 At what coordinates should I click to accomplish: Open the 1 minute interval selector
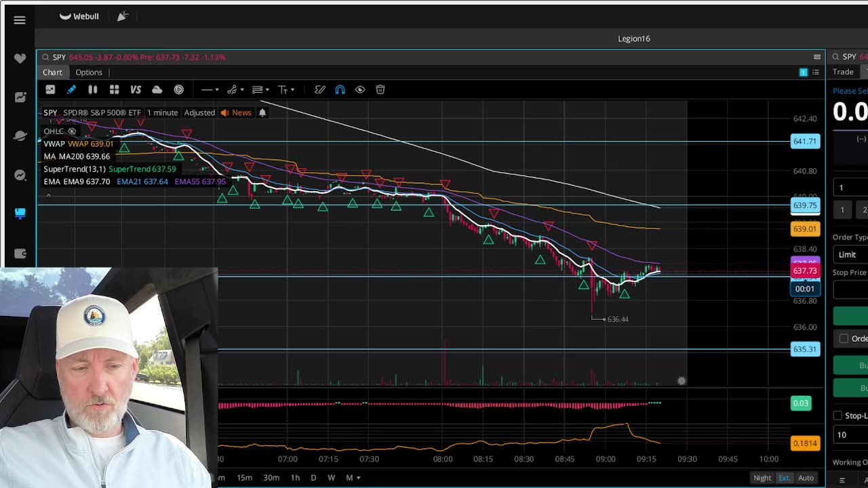pos(162,113)
